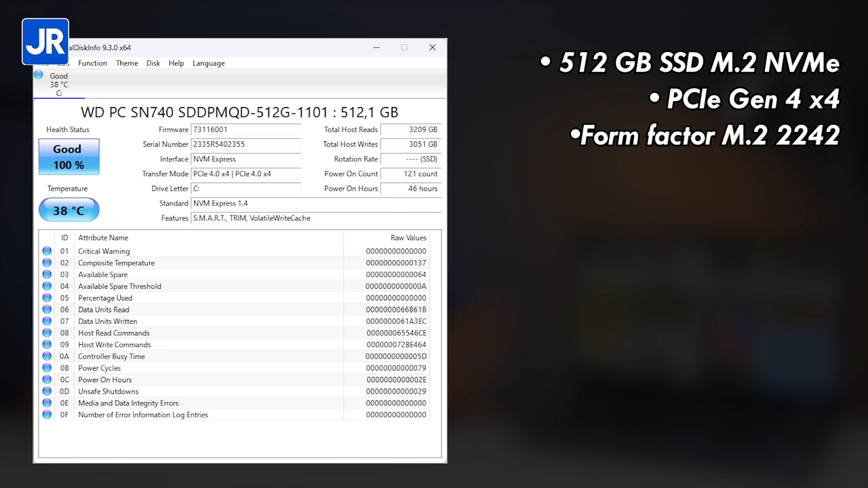Click the status dot beside Percentage Used

(x=47, y=298)
